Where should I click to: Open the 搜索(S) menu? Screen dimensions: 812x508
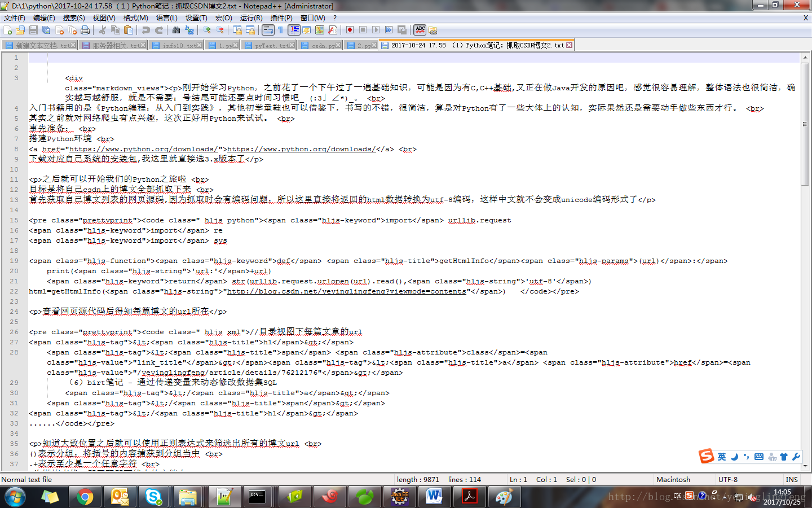(x=74, y=18)
